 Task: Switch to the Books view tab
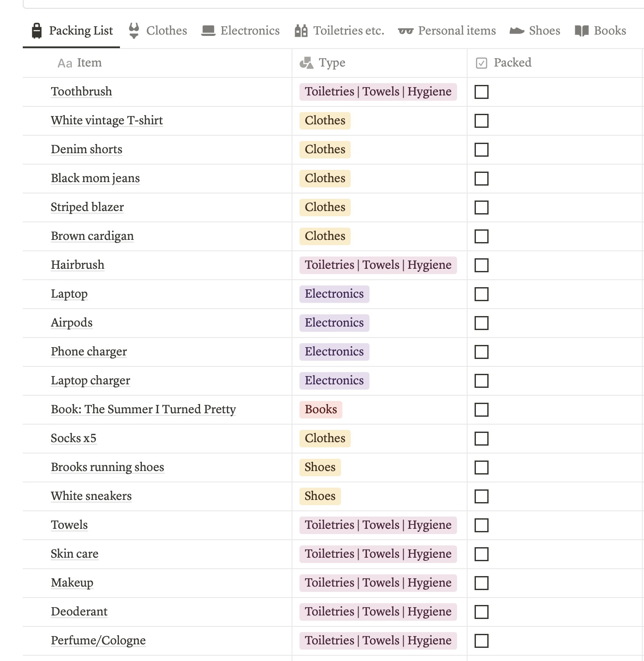coord(600,30)
